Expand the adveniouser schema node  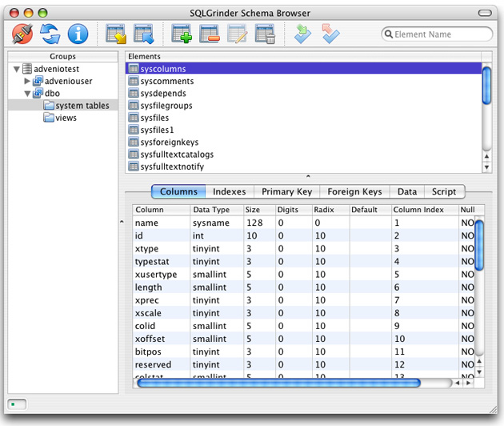click(27, 81)
